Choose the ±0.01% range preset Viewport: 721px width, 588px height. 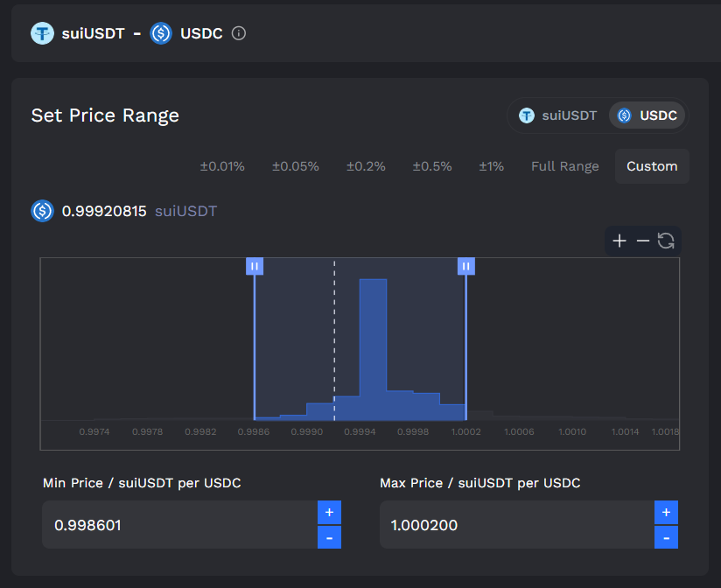coord(222,166)
